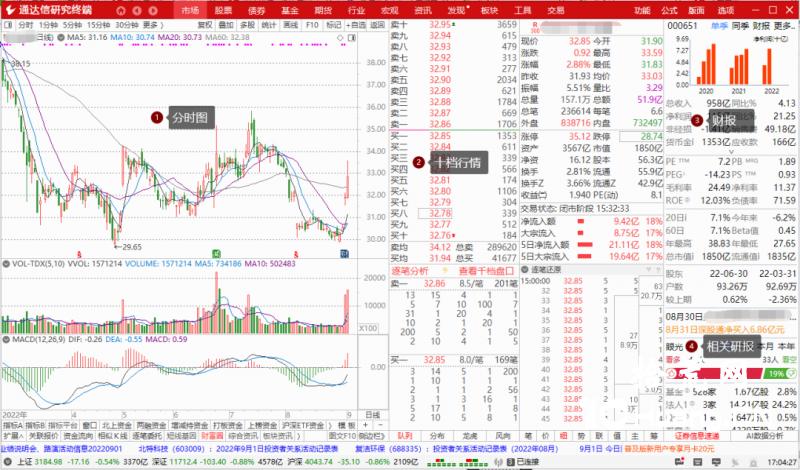This screenshot has height=470, width=800.
Task: Click the MACD indicator settings icon
Action: (6, 339)
